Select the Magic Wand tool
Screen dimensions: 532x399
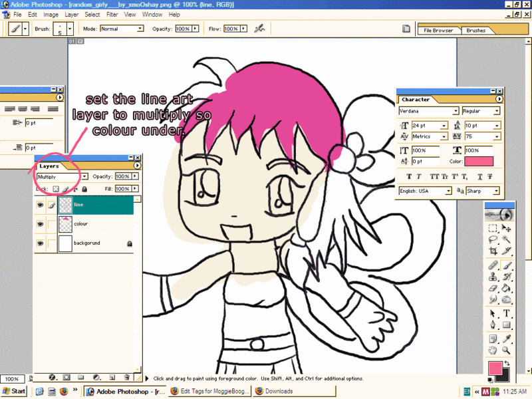point(506,239)
